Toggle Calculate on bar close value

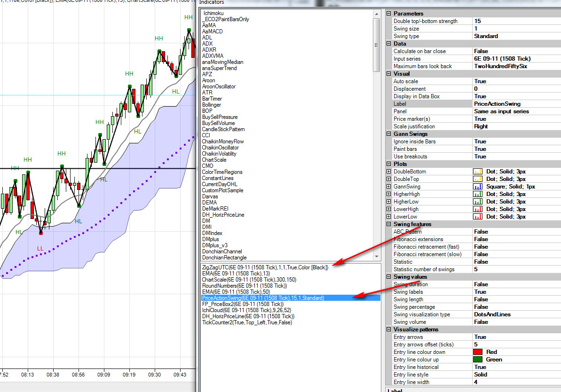[517, 51]
